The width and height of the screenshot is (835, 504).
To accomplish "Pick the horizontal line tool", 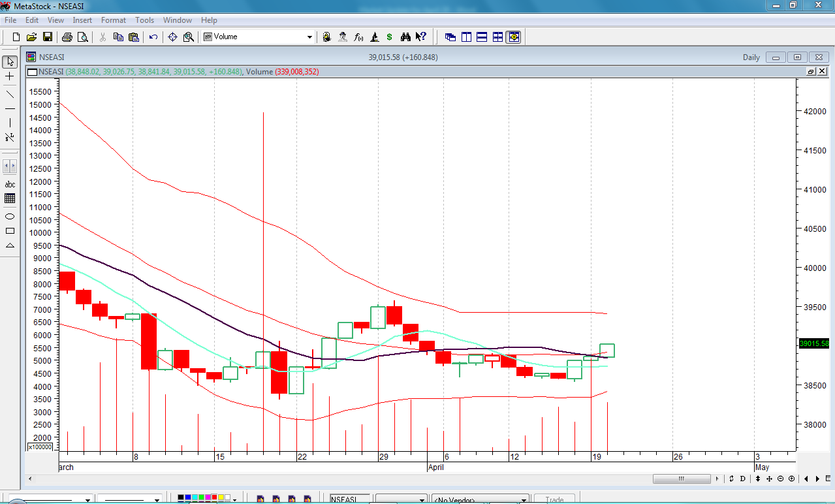I will tap(10, 108).
